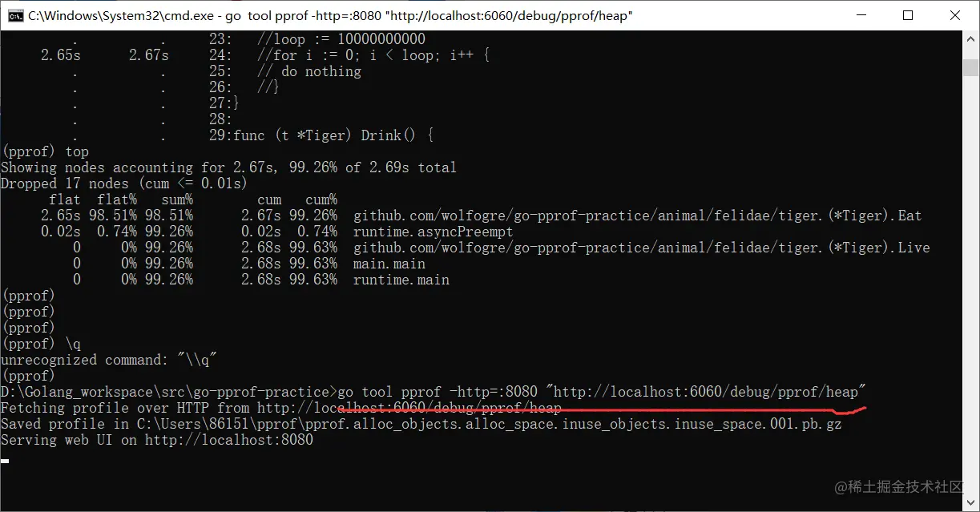The height and width of the screenshot is (512, 980).
Task: Click the runtime.asyncPreempt row
Action: click(276, 232)
